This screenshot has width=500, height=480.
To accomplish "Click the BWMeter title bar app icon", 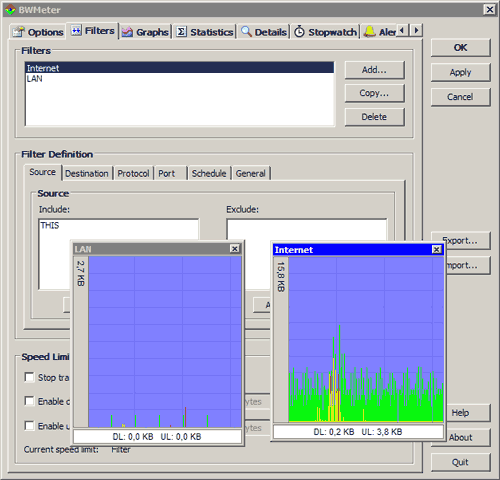I will [10, 10].
